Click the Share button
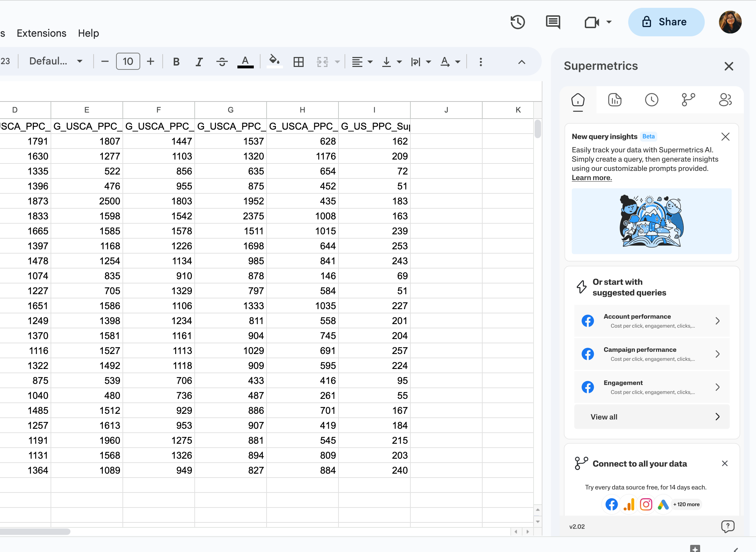 coord(666,22)
